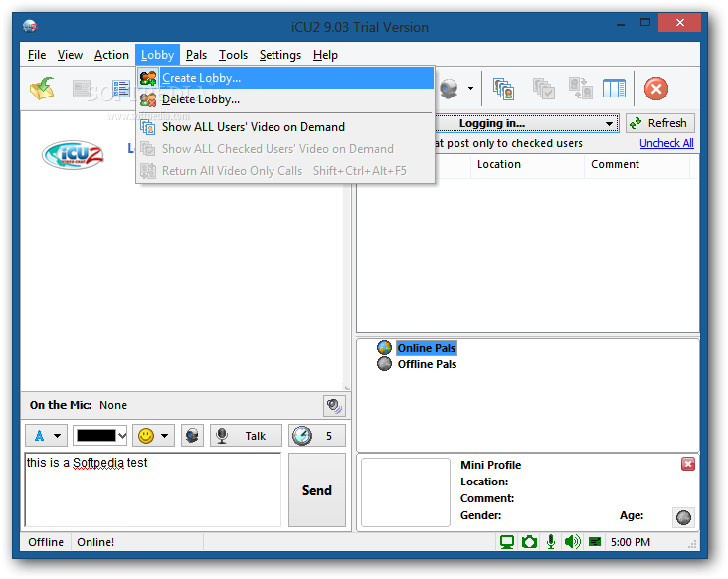Open the Settings menu
The height and width of the screenshot is (579, 728).
coord(280,55)
